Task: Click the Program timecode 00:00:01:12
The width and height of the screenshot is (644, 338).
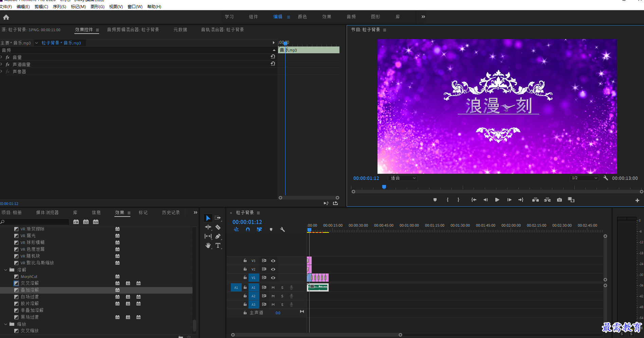Action: tap(366, 178)
